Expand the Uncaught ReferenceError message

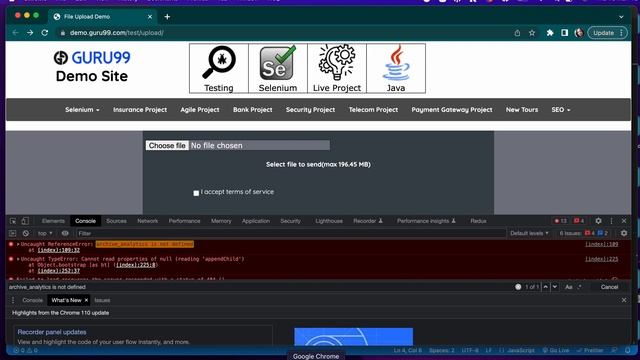click(x=18, y=244)
